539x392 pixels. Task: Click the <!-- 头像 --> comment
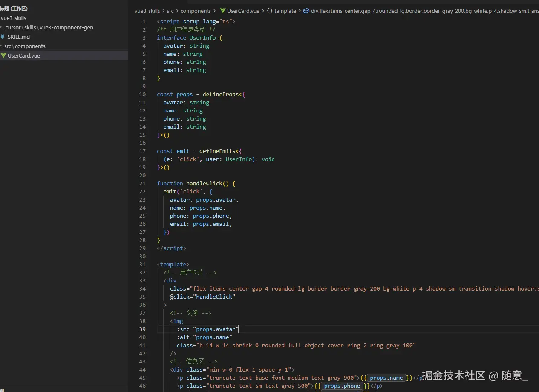pos(191,313)
